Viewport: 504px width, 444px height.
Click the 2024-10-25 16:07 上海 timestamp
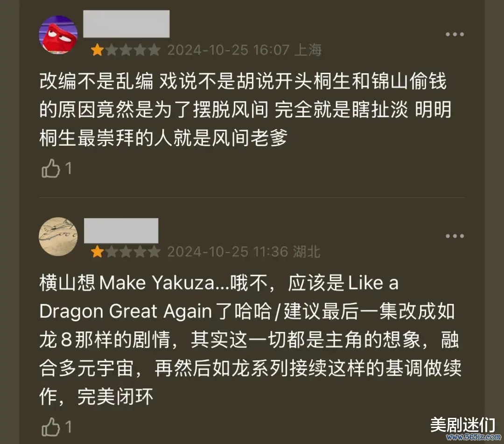tap(245, 50)
